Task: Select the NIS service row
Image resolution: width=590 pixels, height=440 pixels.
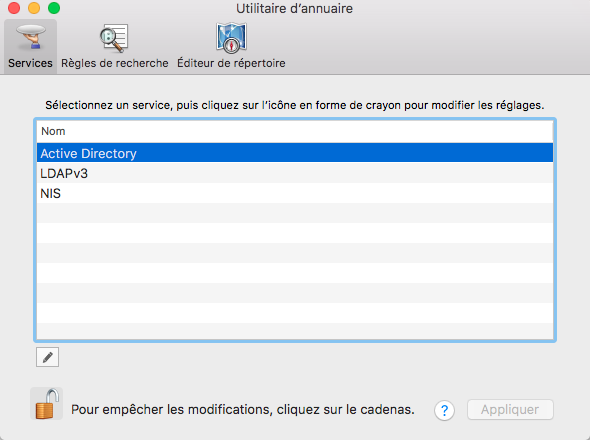Action: coord(295,193)
